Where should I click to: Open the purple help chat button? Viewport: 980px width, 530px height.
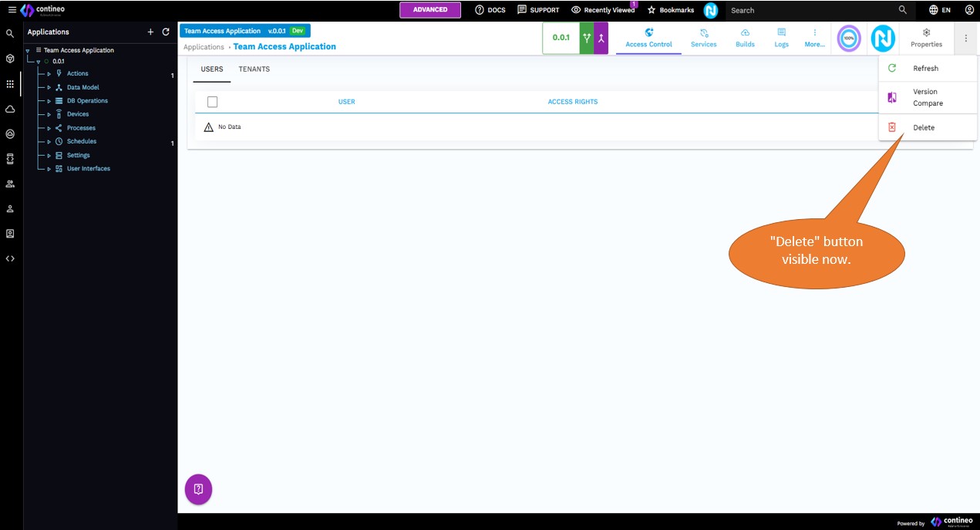[x=198, y=489]
